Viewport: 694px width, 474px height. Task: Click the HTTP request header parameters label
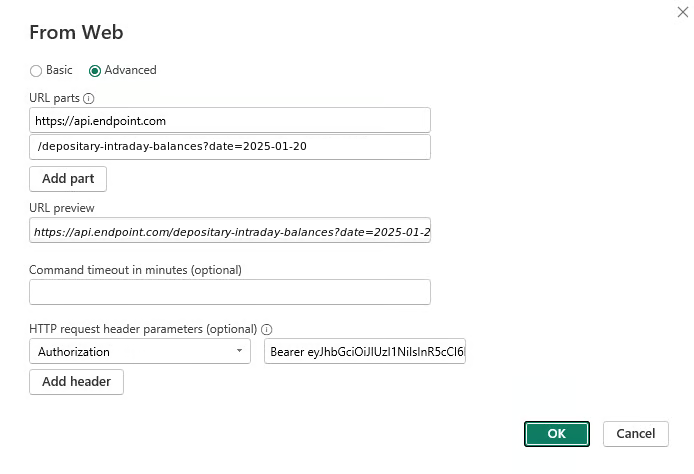(x=143, y=329)
